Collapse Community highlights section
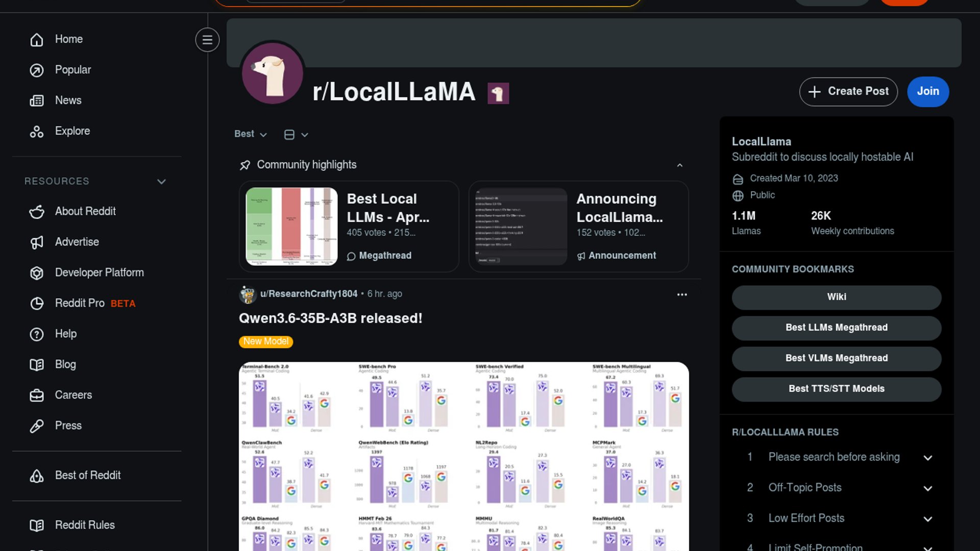Image resolution: width=980 pixels, height=551 pixels. pyautogui.click(x=680, y=165)
